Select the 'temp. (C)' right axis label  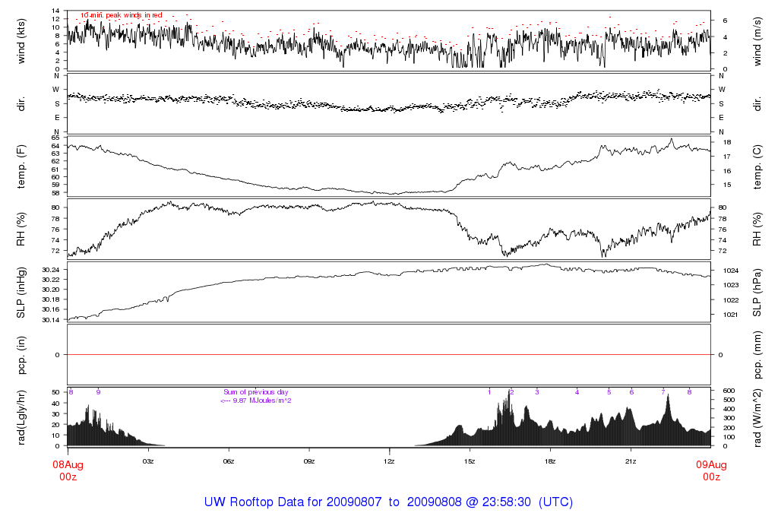coord(758,166)
